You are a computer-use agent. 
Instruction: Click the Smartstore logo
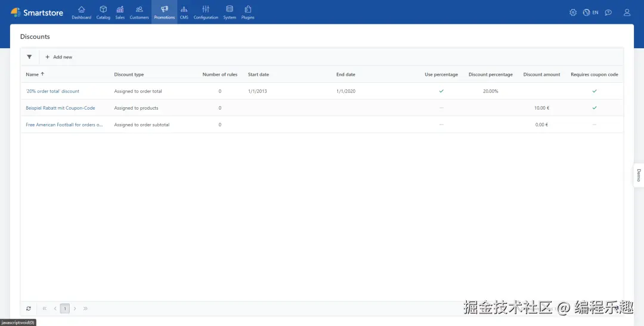37,13
